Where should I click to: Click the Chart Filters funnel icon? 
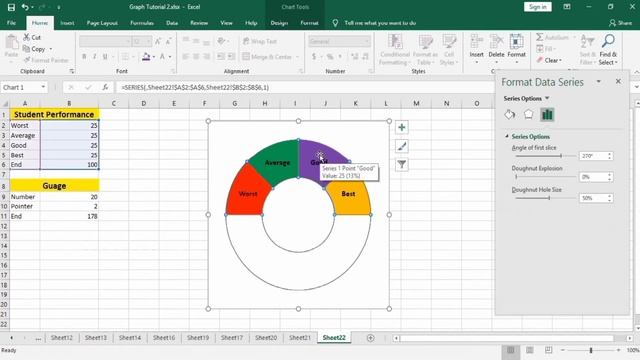point(402,164)
